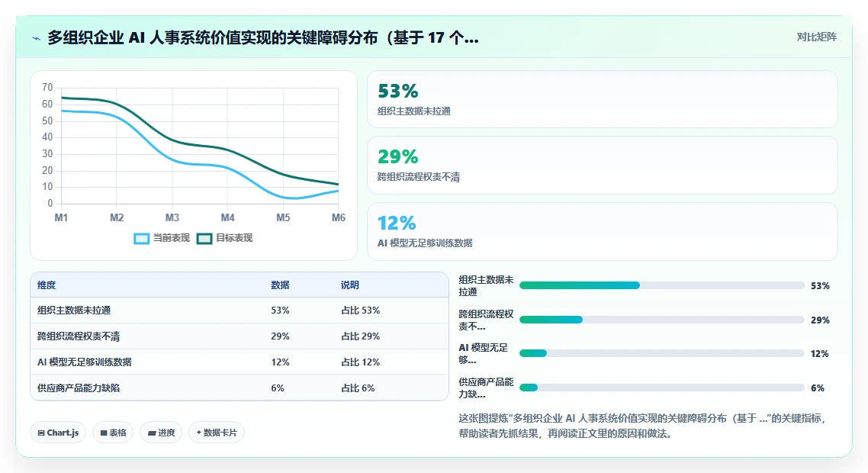The width and height of the screenshot is (868, 473).
Task: Open the 29% 跨组织流程权责不清 card
Action: coord(603,165)
